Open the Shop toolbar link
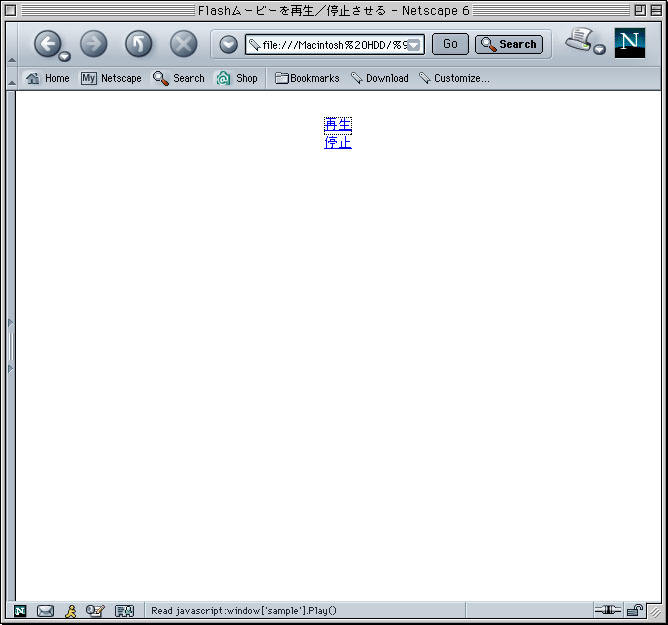This screenshot has width=668, height=625. [x=237, y=78]
